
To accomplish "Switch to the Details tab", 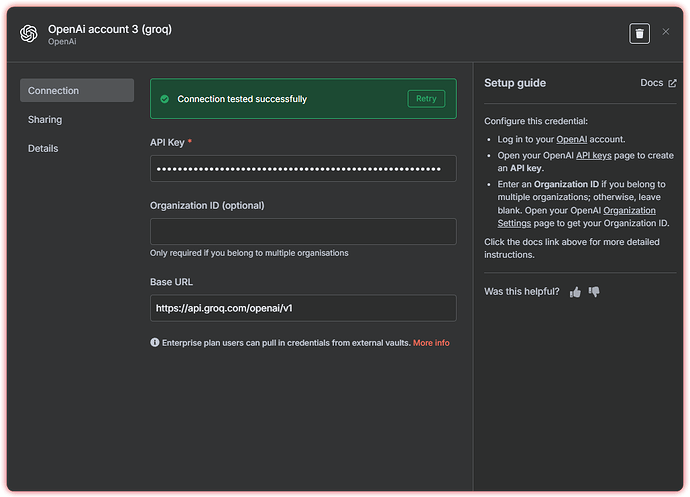I will coord(43,148).
